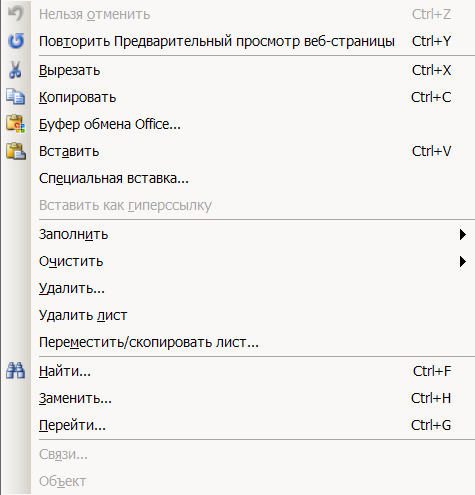This screenshot has height=495, width=475.
Task: Expand the Очистить submenu arrow
Action: point(462,261)
